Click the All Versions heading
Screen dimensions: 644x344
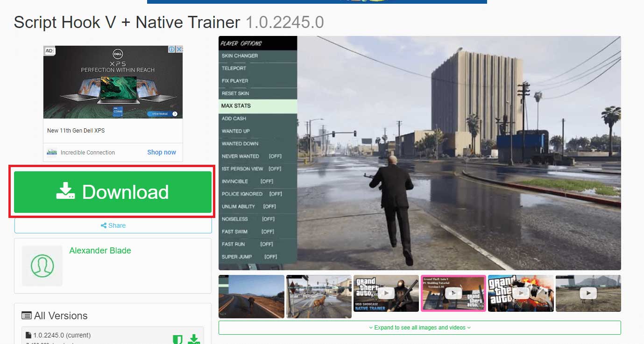coord(61,316)
